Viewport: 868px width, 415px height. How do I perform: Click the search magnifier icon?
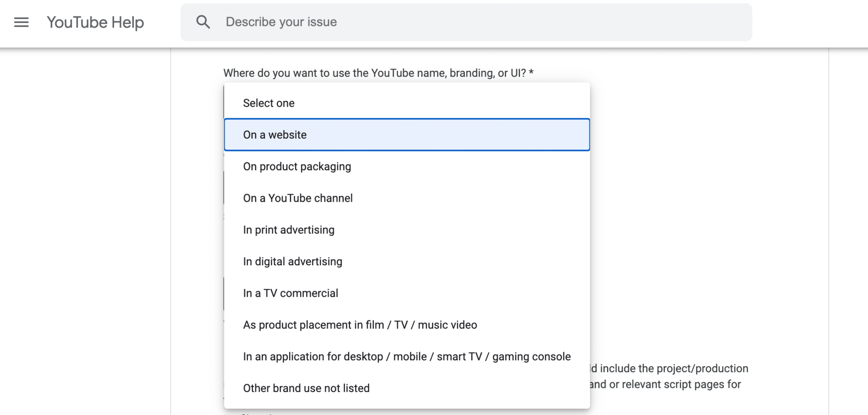coord(203,22)
